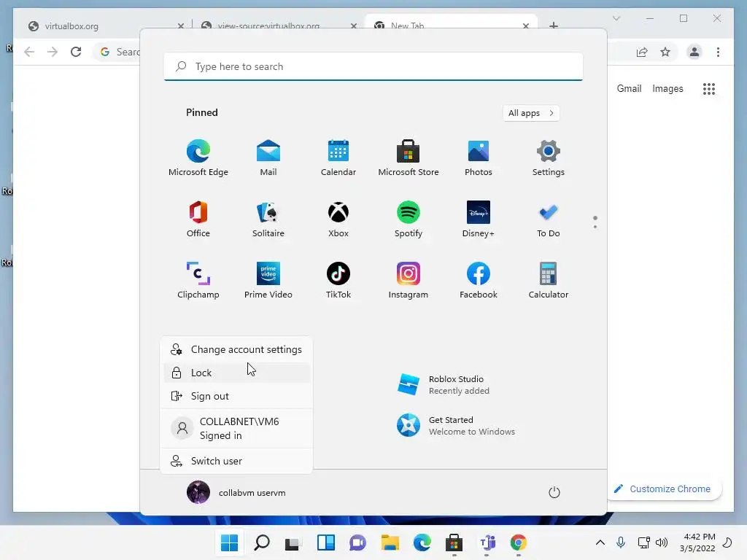Open Solitaire

click(x=268, y=219)
